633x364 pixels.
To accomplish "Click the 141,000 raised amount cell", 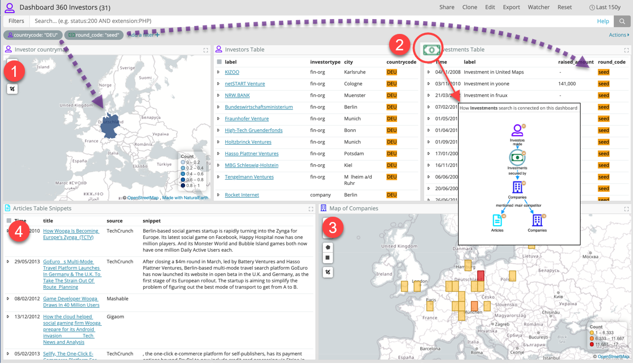I will tap(567, 84).
